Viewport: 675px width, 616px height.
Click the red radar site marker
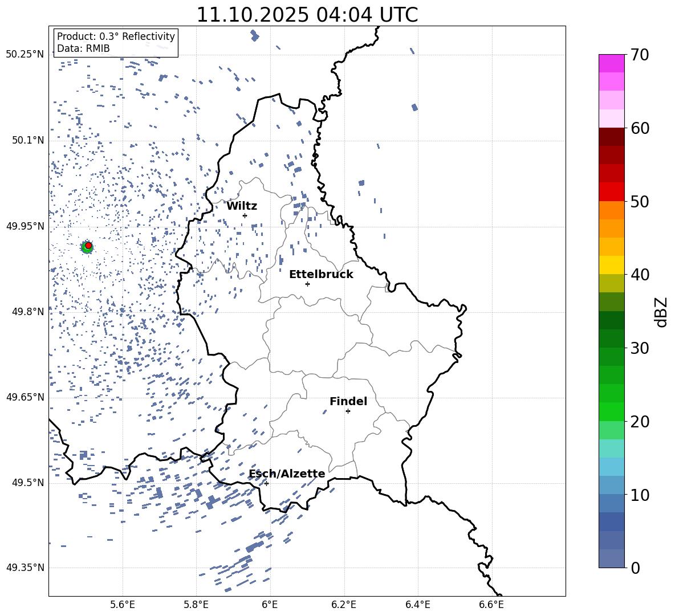(x=88, y=246)
